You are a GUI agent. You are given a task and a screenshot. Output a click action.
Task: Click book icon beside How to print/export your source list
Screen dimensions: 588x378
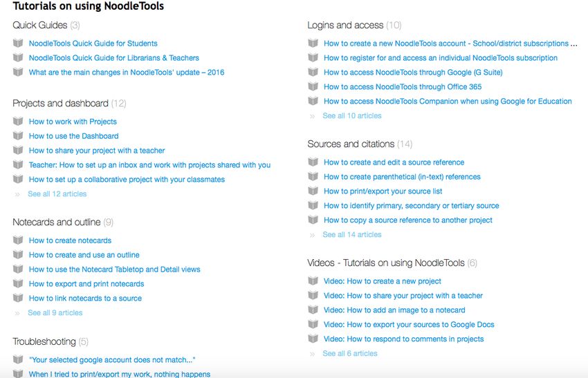pyautogui.click(x=313, y=191)
